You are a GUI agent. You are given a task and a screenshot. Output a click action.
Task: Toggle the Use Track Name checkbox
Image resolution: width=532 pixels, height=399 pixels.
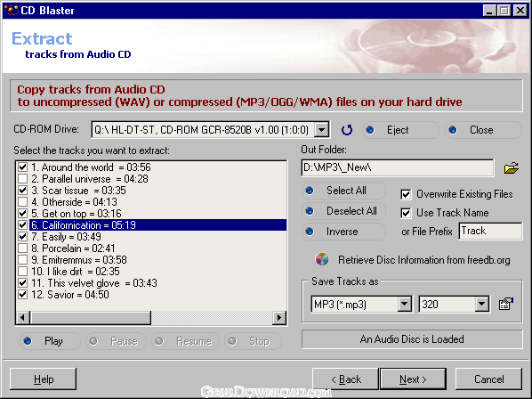click(406, 213)
